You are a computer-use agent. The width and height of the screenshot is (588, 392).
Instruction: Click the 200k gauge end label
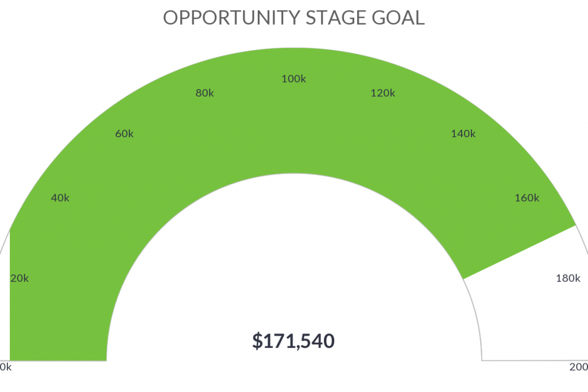pos(579,367)
